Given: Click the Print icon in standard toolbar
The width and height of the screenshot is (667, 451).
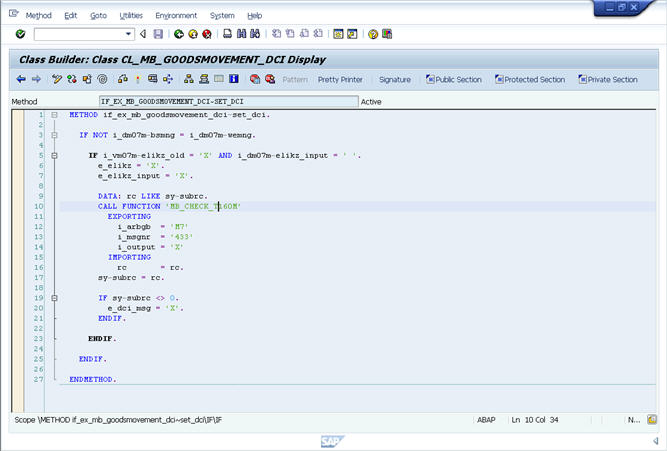Looking at the screenshot, I should point(228,34).
